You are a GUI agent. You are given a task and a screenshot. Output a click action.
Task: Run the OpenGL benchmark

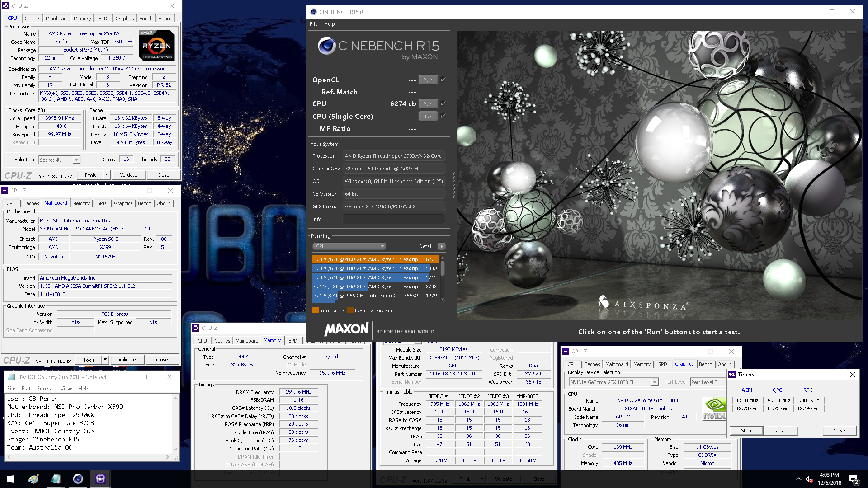click(428, 80)
